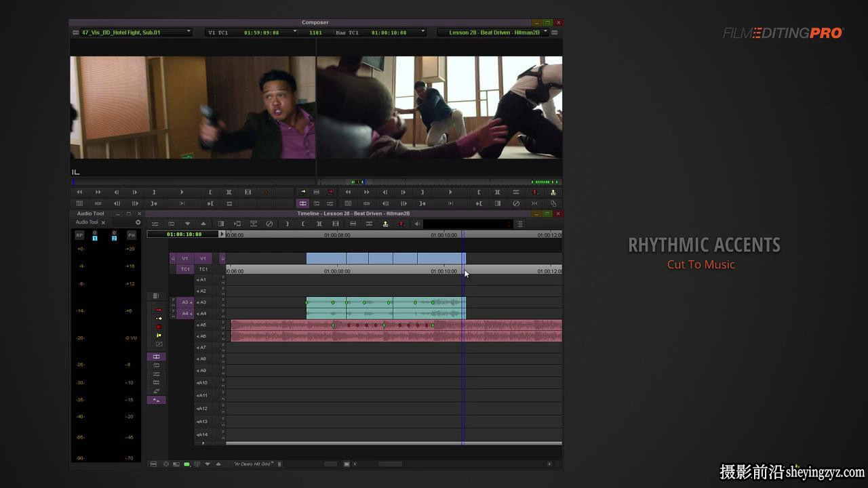This screenshot has height=488, width=868.
Task: Click the yellow Splice-In arrow button
Action: pos(303,192)
